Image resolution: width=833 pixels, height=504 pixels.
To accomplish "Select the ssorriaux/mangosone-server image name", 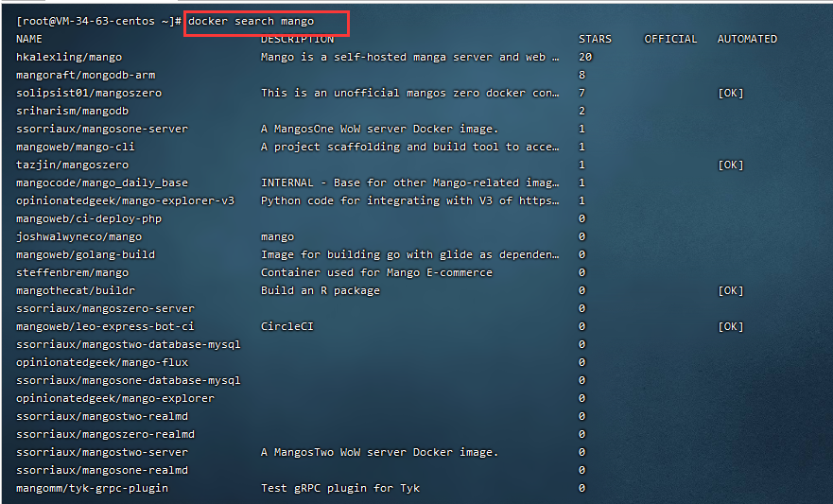I will [102, 129].
